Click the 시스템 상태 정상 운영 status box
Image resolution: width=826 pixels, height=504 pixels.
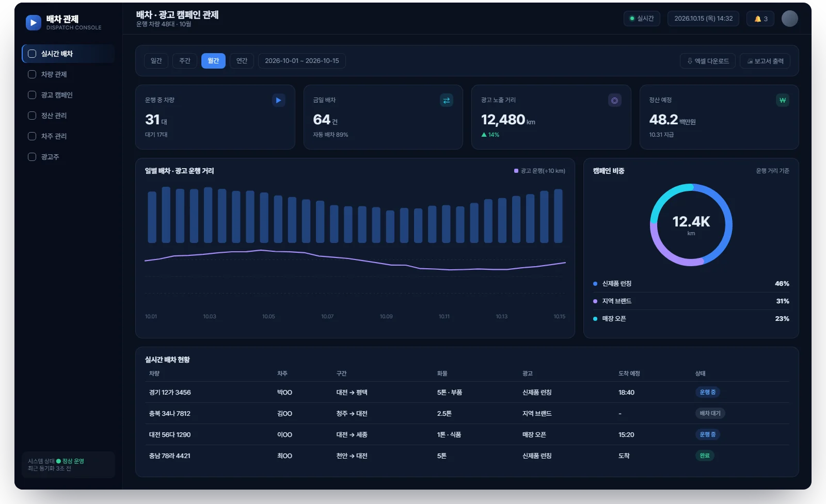pyautogui.click(x=68, y=465)
